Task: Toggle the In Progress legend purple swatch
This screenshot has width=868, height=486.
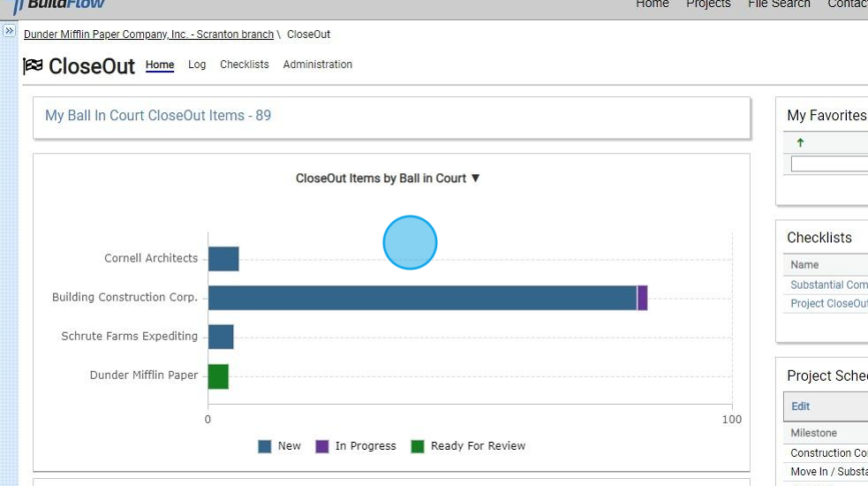Action: pyautogui.click(x=321, y=446)
